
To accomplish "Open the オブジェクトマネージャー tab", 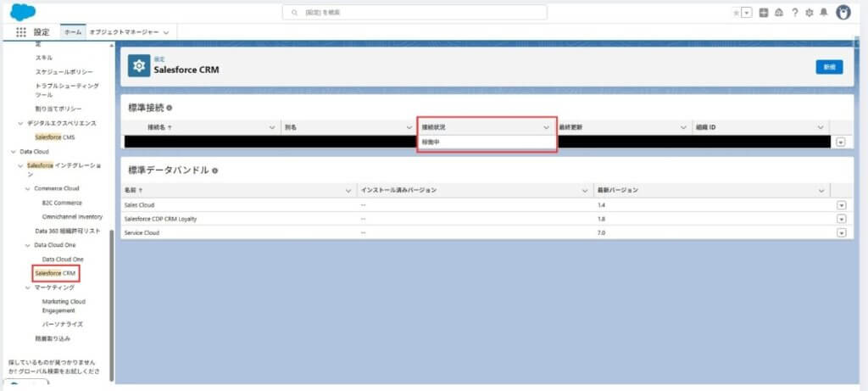I will point(124,32).
